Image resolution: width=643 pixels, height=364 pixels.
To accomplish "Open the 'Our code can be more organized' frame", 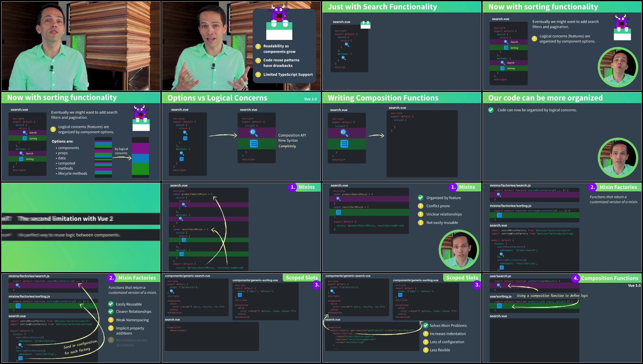I will point(562,137).
